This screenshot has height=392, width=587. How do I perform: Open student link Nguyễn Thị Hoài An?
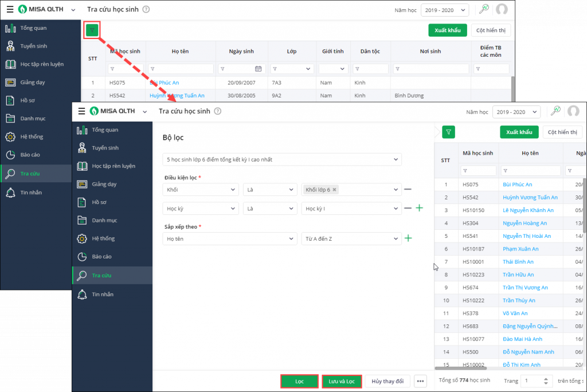(x=526, y=236)
